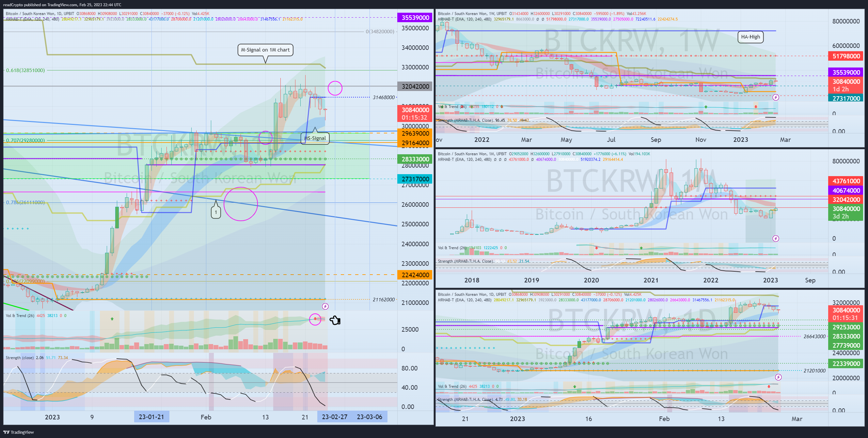
Task: Click the 26643000 value on bottom-right chart
Action: [x=814, y=336]
